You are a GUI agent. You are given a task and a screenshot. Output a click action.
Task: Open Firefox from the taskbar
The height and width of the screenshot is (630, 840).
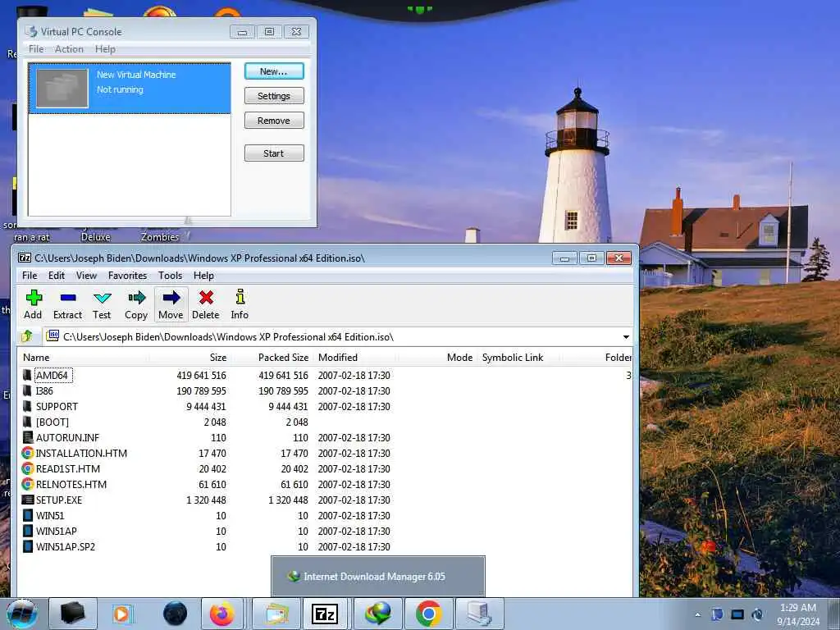tap(221, 614)
